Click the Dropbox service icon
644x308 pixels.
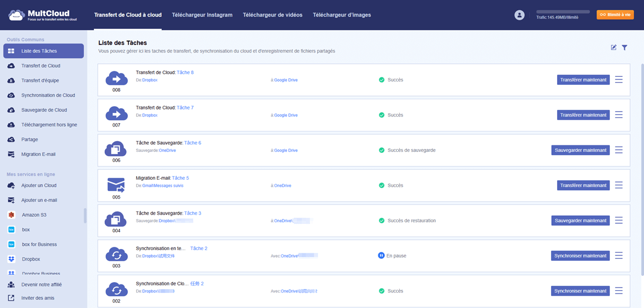pyautogui.click(x=11, y=259)
